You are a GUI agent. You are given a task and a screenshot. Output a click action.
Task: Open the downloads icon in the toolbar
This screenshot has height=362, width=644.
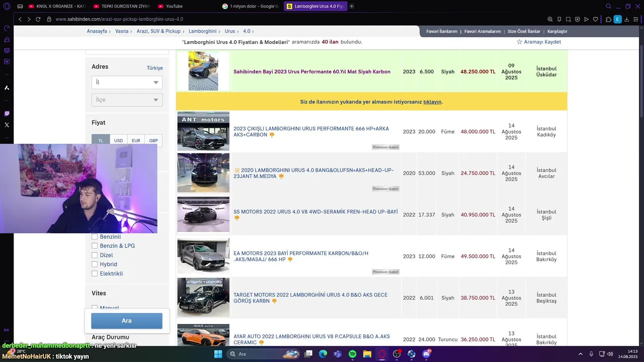click(x=627, y=19)
